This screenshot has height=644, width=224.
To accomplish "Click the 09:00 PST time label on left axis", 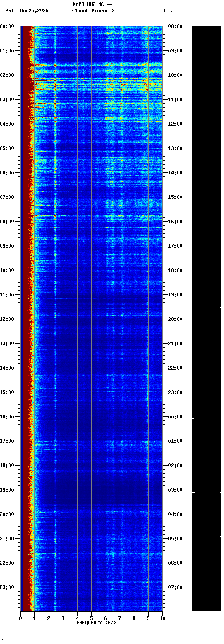I will 7,246.
